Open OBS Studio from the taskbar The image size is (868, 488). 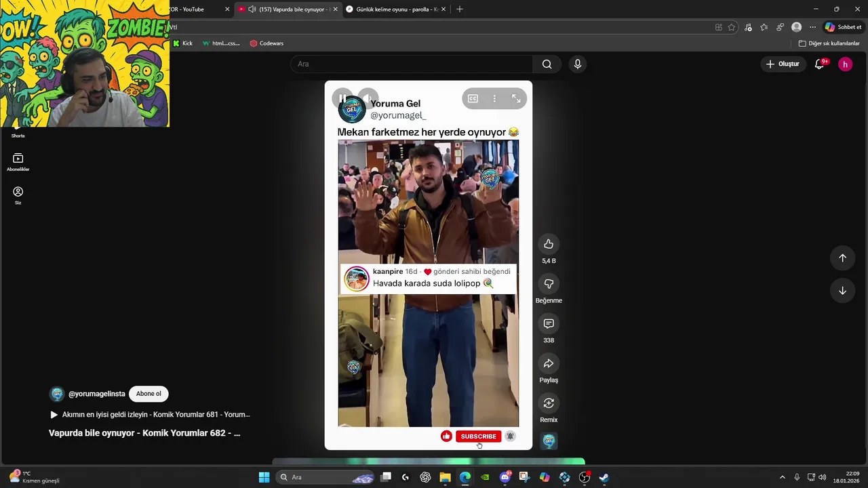click(x=585, y=477)
